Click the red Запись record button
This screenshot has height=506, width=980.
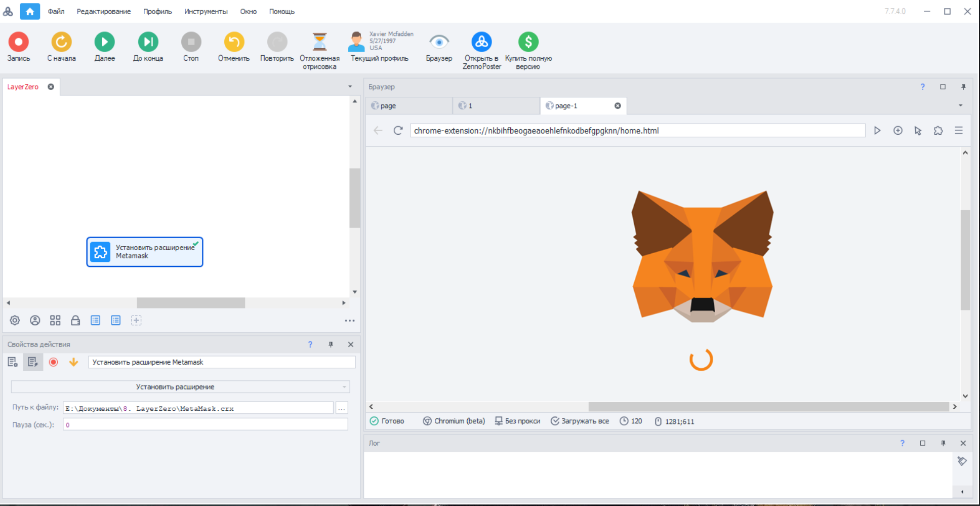(19, 43)
